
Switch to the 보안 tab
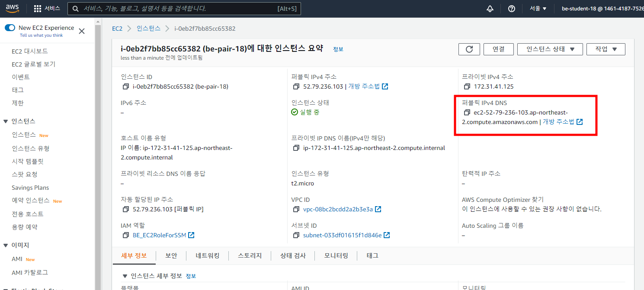pos(171,255)
